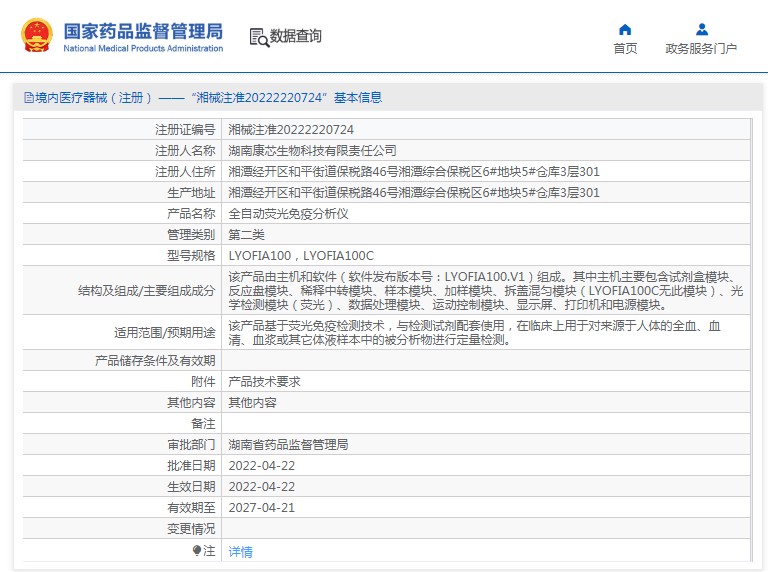
Task: Click product name 全自动荧光免疫分析仪
Action: (288, 214)
